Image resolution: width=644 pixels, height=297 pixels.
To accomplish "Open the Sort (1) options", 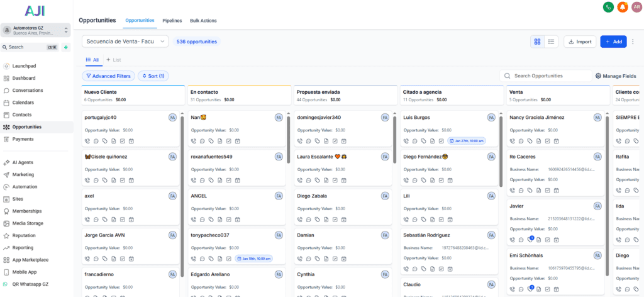I will (x=153, y=76).
